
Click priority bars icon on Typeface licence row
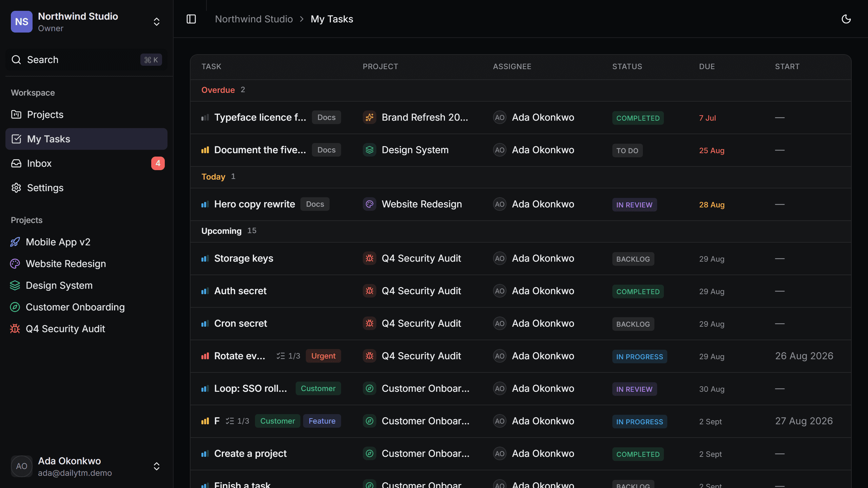[205, 117]
